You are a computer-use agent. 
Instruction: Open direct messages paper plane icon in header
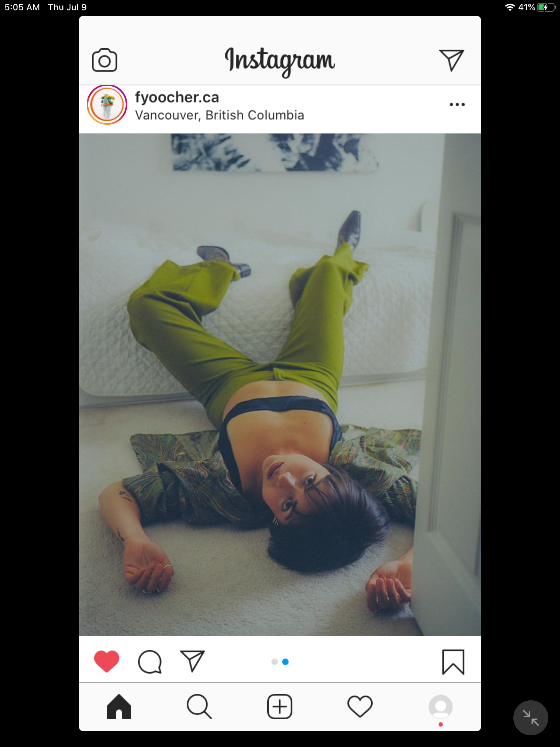(451, 60)
